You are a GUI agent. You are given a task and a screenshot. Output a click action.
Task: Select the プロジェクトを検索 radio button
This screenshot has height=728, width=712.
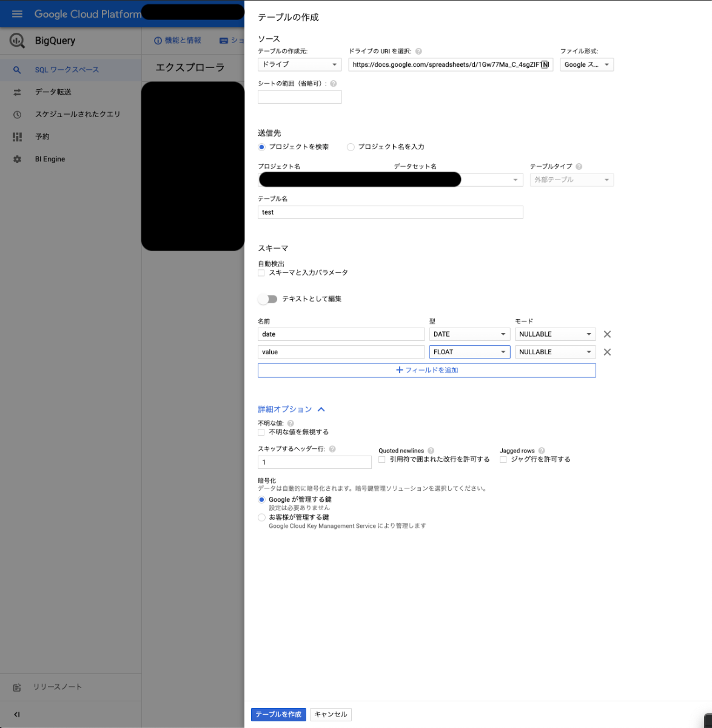pos(261,147)
